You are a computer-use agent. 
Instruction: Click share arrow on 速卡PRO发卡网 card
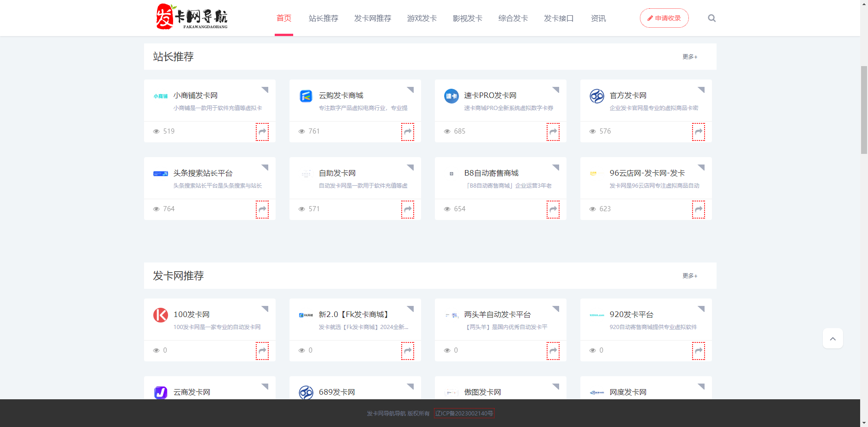(553, 132)
